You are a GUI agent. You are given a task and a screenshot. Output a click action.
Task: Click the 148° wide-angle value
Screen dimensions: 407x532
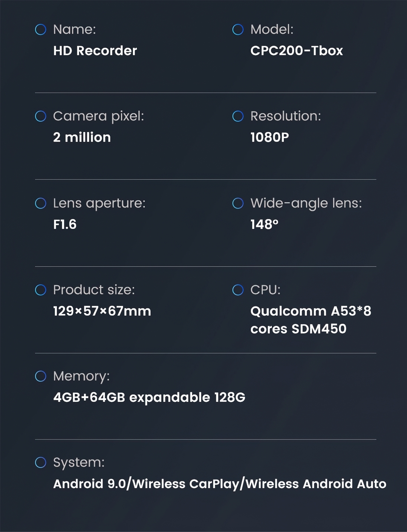264,224
